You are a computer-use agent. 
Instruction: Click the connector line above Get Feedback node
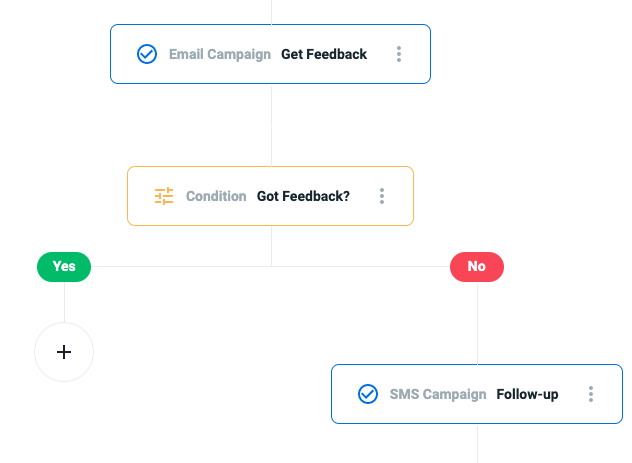point(271,12)
